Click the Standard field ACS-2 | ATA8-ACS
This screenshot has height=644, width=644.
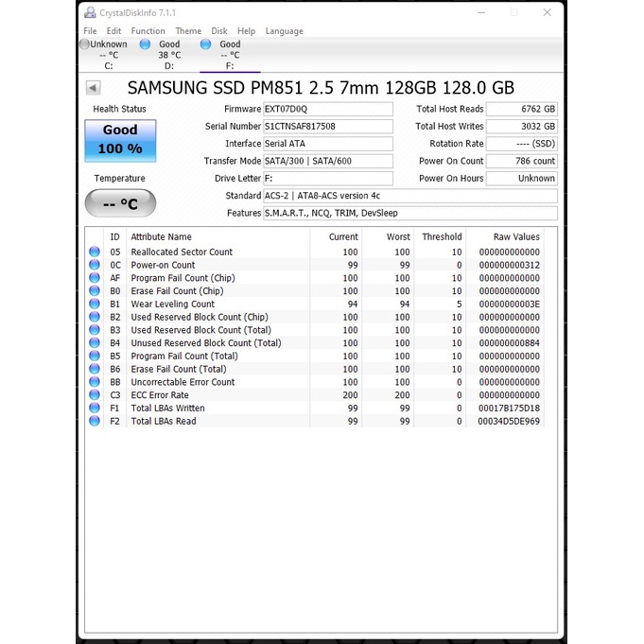(x=409, y=196)
